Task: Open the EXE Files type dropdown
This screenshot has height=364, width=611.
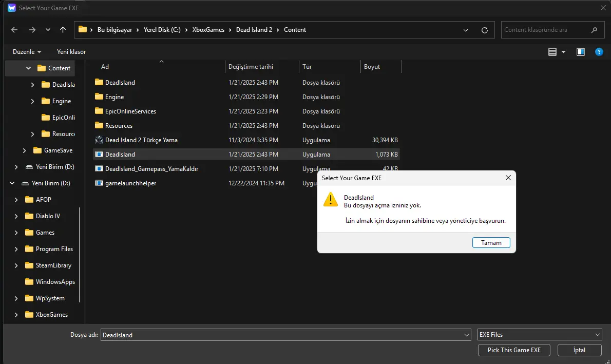Action: (540, 335)
